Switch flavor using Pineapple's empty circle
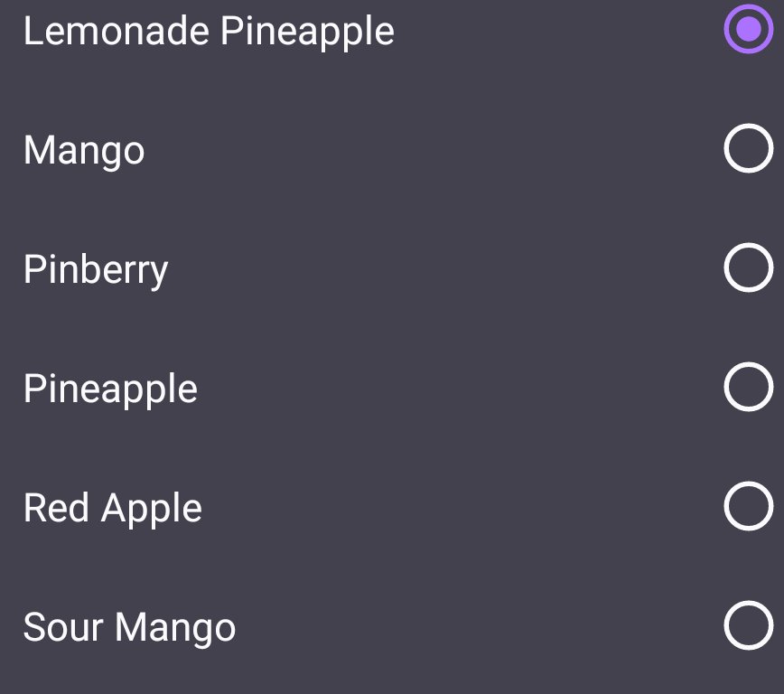 pyautogui.click(x=748, y=389)
